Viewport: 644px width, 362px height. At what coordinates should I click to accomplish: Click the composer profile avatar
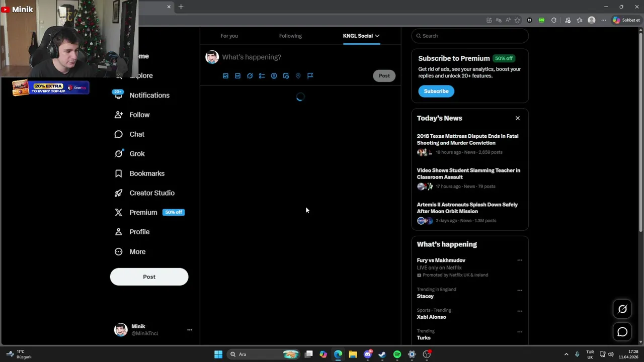point(212,57)
